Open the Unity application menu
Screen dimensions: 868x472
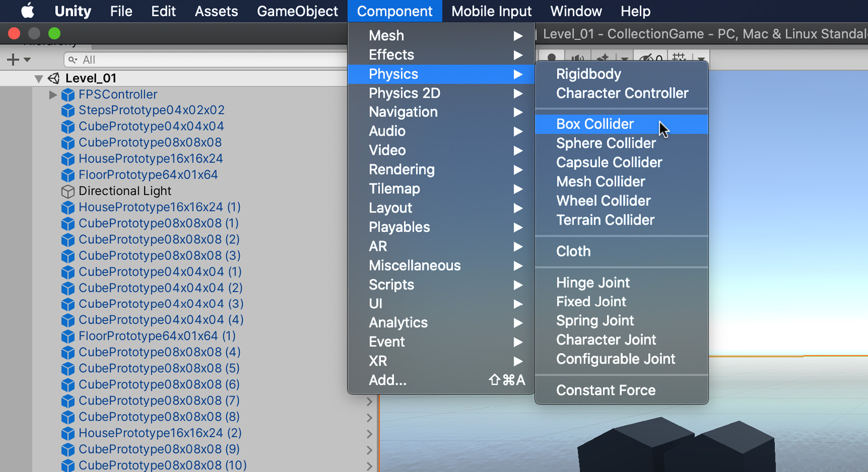pyautogui.click(x=73, y=11)
